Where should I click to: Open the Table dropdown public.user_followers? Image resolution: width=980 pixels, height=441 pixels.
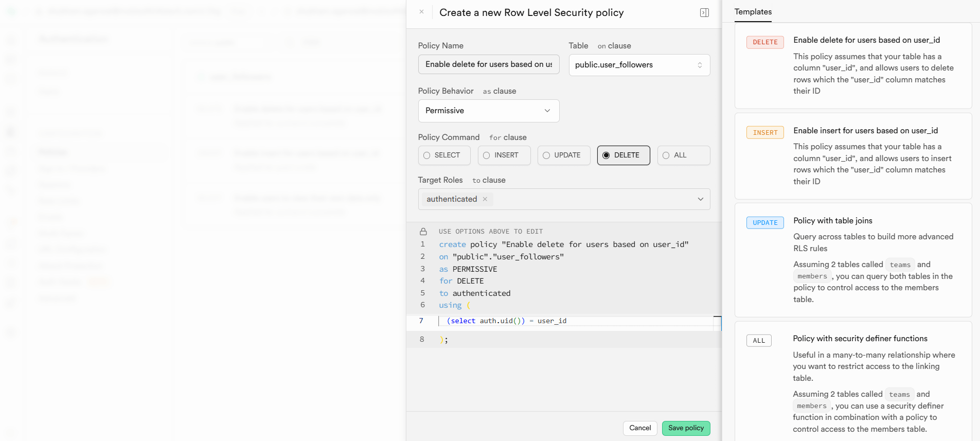pyautogui.click(x=639, y=65)
